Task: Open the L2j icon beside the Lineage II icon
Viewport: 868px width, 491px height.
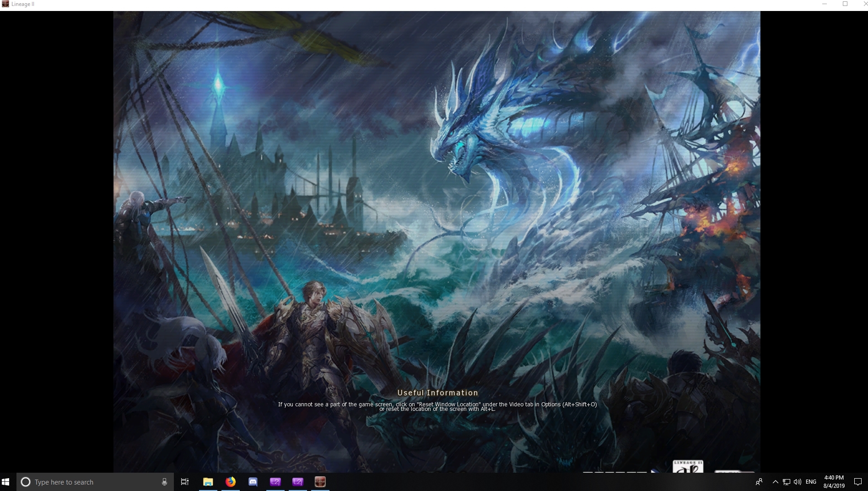Action: (x=298, y=482)
